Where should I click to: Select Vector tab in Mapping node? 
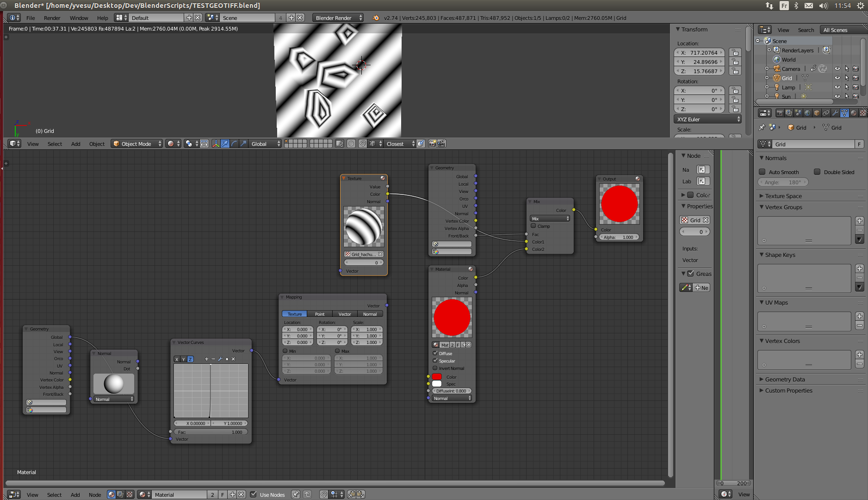tap(345, 314)
